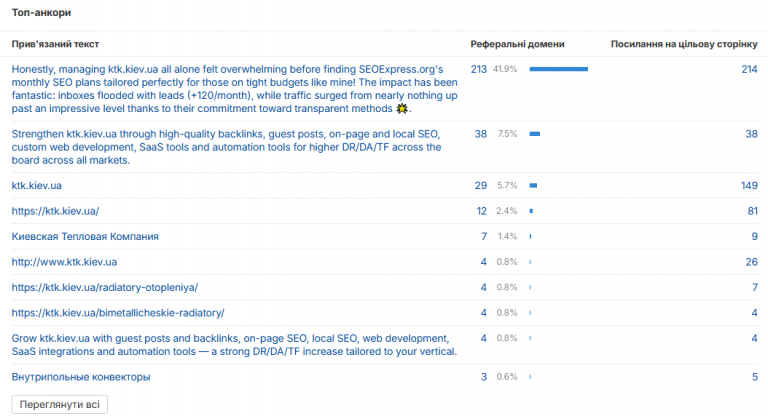Open anchor text starting 'Strengthen ktk.kiev.ua through'
The height and width of the screenshot is (416, 768).
click(x=226, y=147)
